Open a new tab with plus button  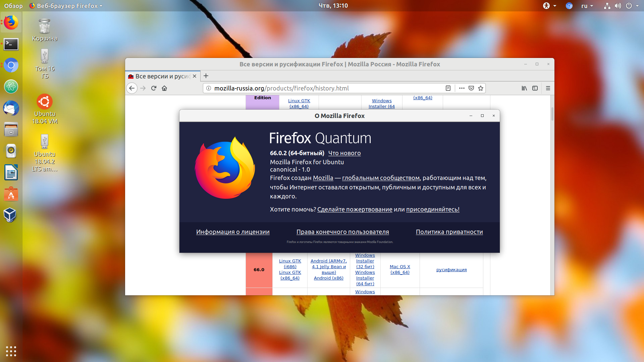[206, 76]
